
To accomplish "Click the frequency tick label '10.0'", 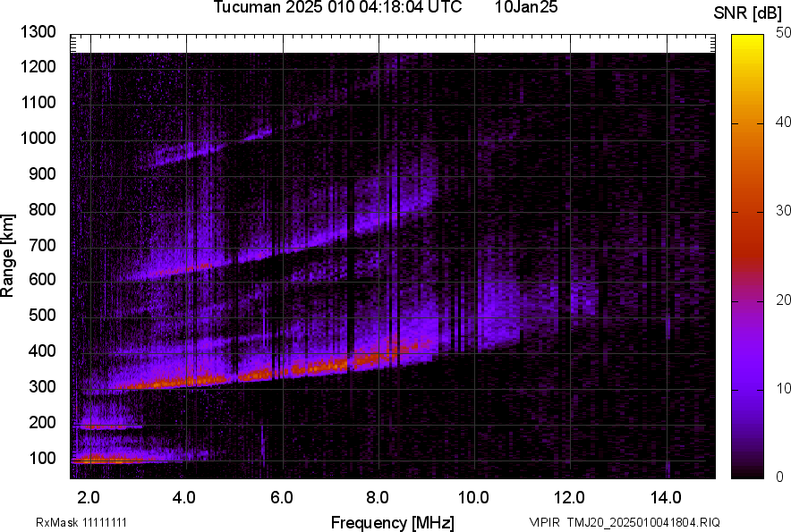I will pos(473,498).
